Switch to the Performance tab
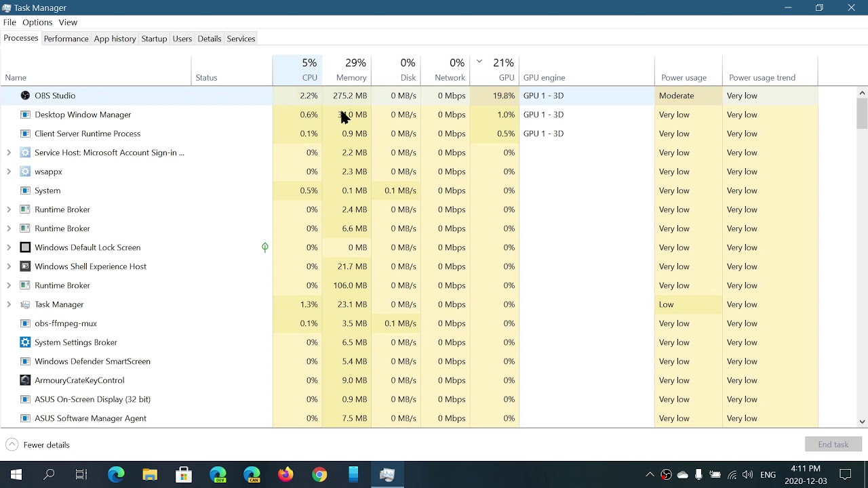Screen dimensions: 868x488 click(66, 39)
